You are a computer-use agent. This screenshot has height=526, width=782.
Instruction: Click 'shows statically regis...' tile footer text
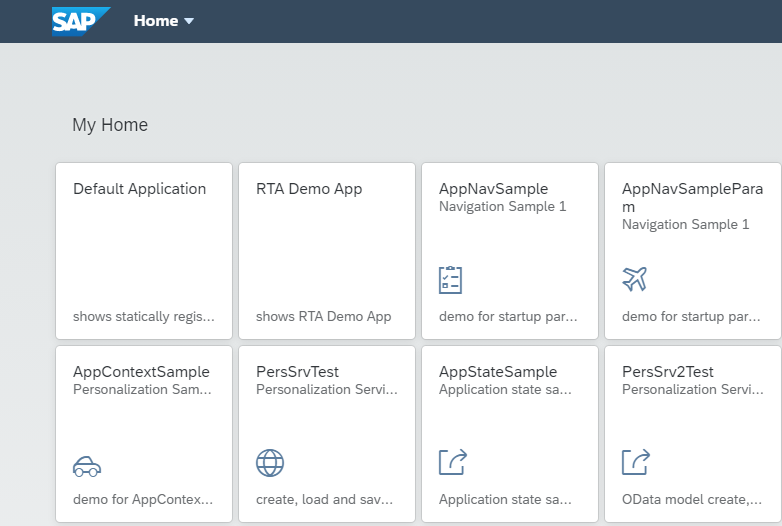tap(144, 317)
